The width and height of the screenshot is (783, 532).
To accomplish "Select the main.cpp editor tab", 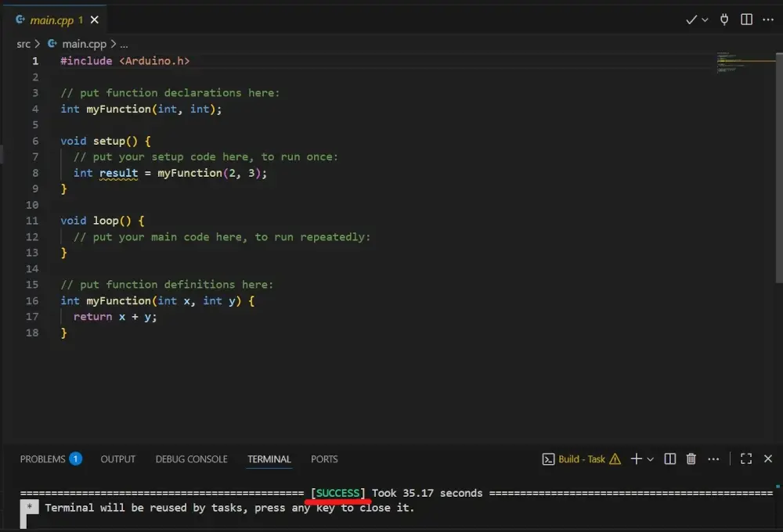I will [52, 20].
